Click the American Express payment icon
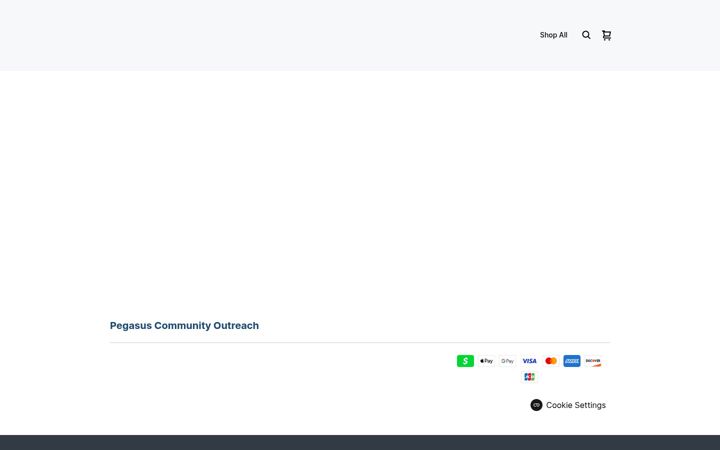This screenshot has height=450, width=720. (572, 361)
